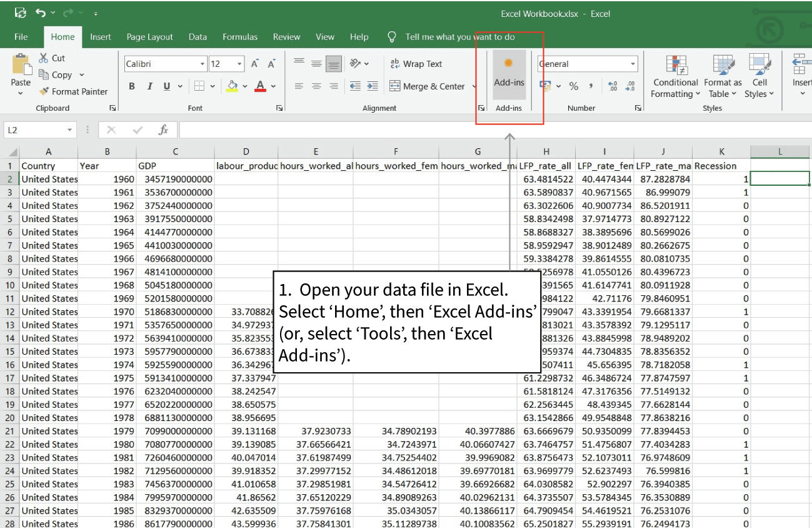Click Merge & Center

click(431, 86)
